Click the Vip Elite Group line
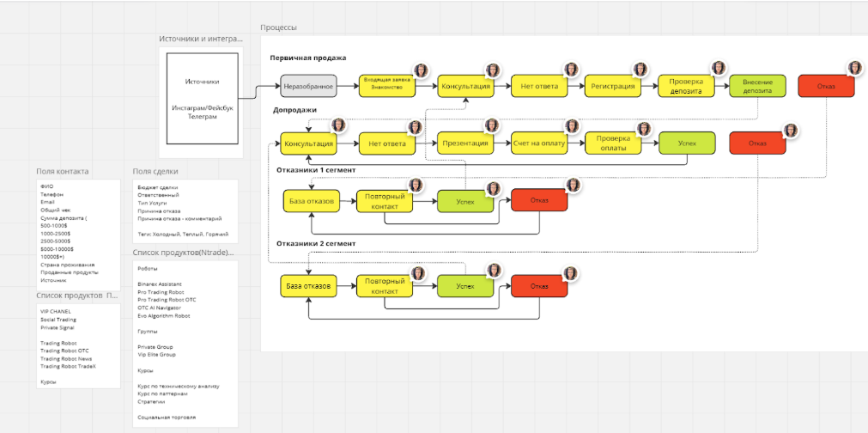The height and width of the screenshot is (433, 868). click(x=156, y=354)
